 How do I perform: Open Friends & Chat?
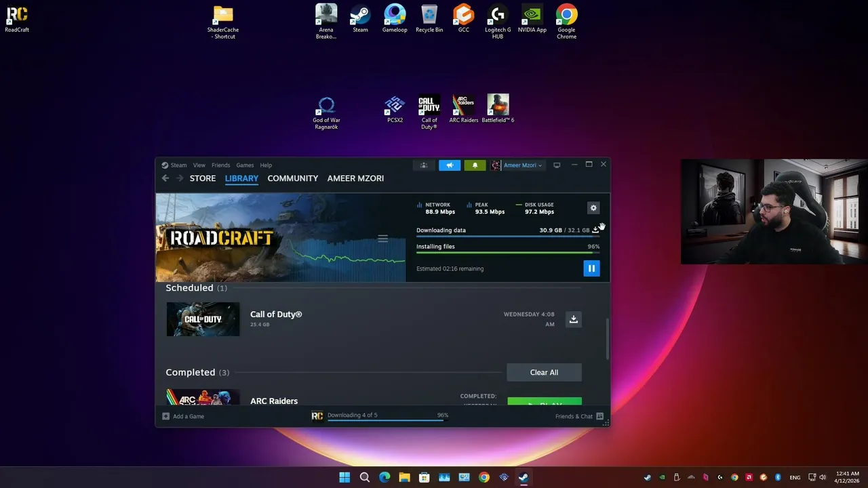point(579,416)
